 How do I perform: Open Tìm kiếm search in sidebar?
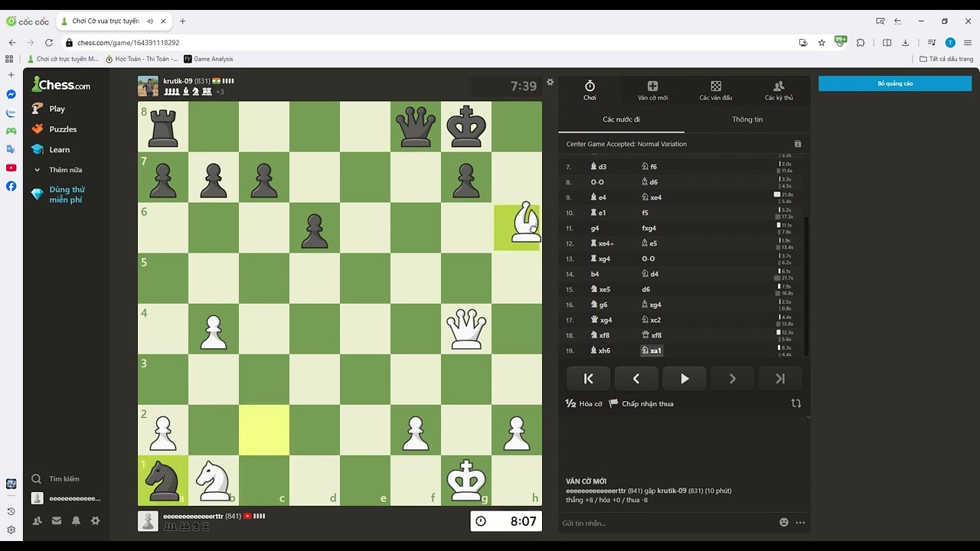click(x=55, y=479)
